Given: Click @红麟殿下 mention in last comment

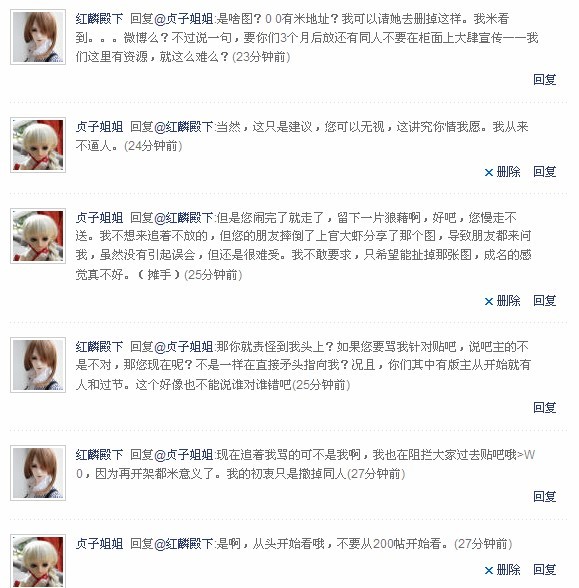Looking at the screenshot, I should (183, 544).
